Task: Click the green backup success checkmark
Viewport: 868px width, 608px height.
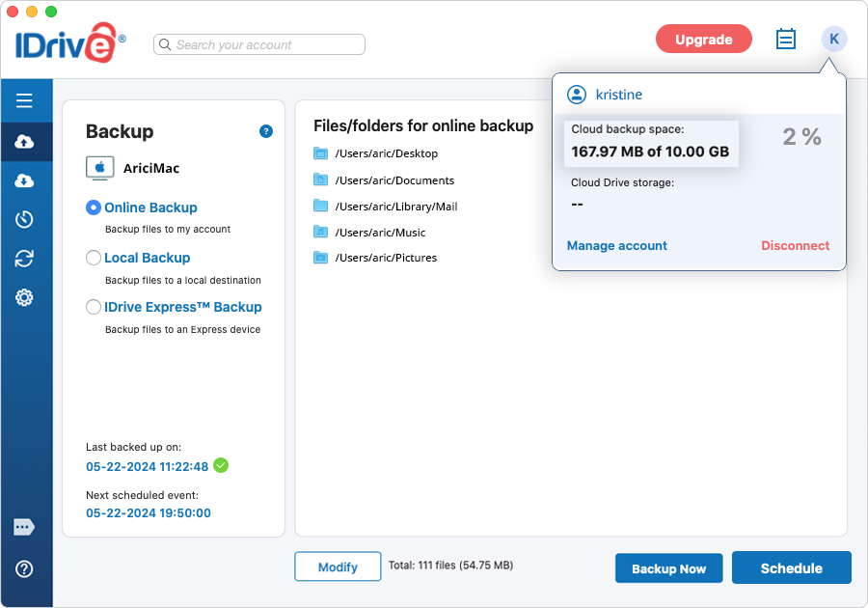Action: pyautogui.click(x=220, y=466)
